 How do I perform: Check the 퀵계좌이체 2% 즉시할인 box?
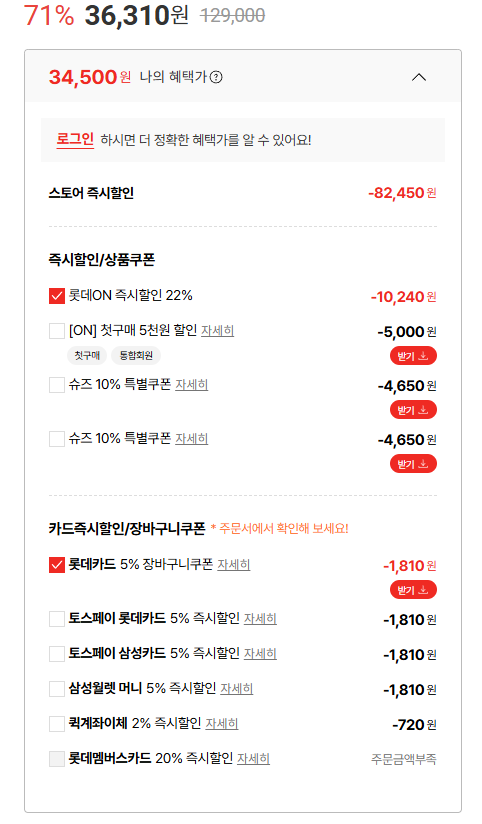57,724
